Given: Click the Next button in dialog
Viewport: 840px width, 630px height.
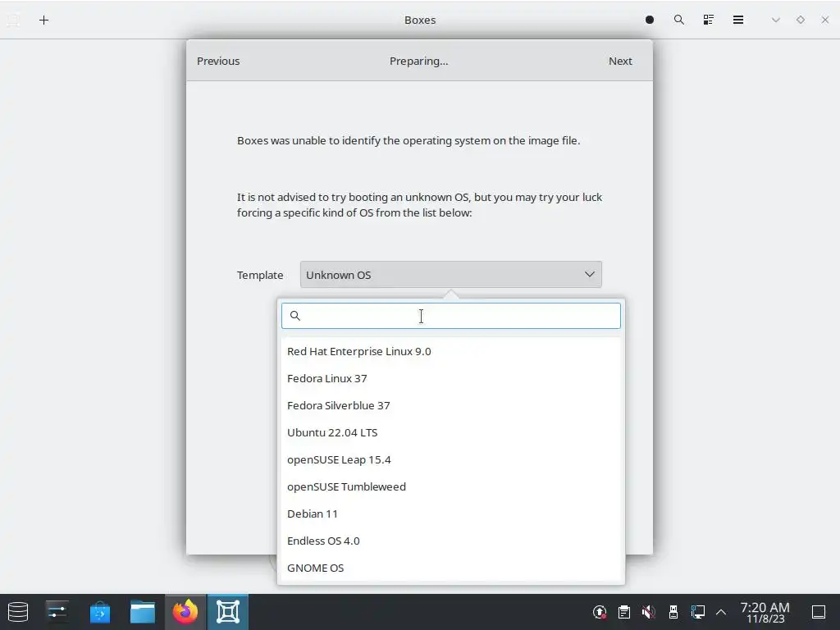Looking at the screenshot, I should [620, 61].
